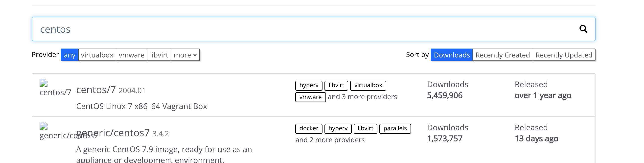Click the libvirt tag on generic/centos7
644x163 pixels.
(x=366, y=129)
